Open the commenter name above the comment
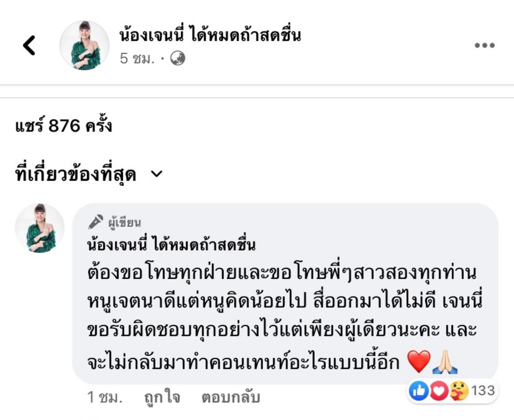 (x=171, y=244)
